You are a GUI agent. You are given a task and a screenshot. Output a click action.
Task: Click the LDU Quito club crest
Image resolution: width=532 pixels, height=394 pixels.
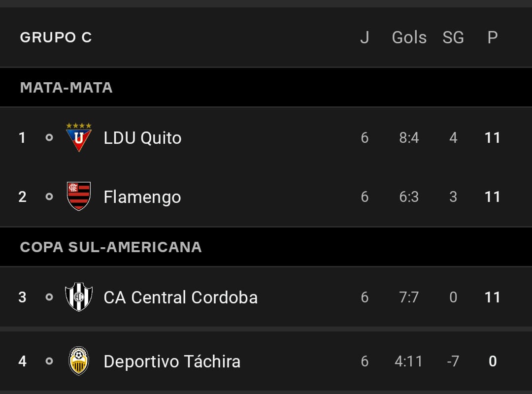[x=79, y=137]
